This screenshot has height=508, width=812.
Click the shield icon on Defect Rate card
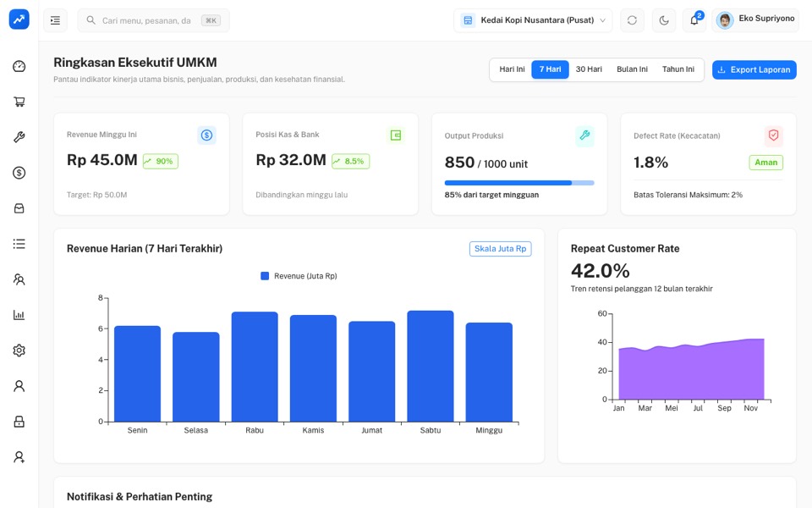(774, 135)
